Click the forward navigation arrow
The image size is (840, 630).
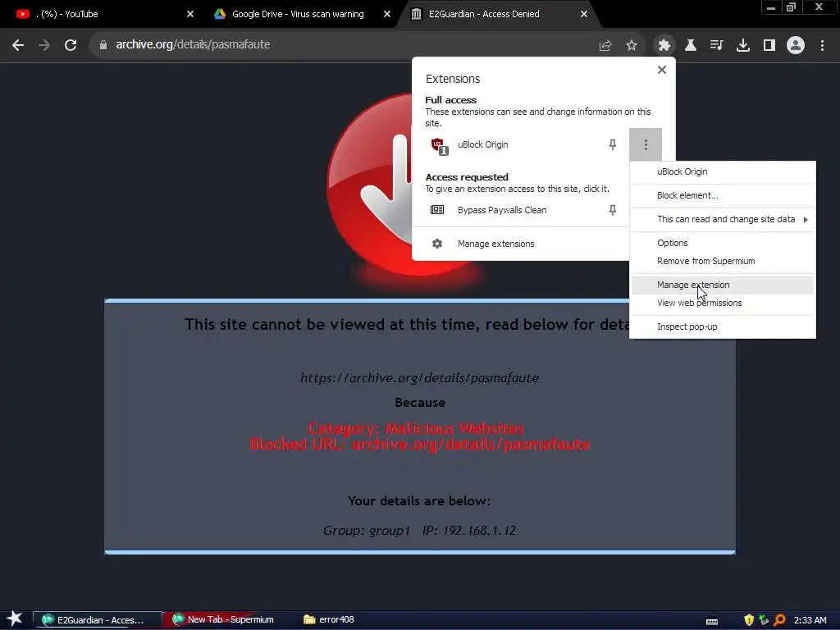point(44,45)
